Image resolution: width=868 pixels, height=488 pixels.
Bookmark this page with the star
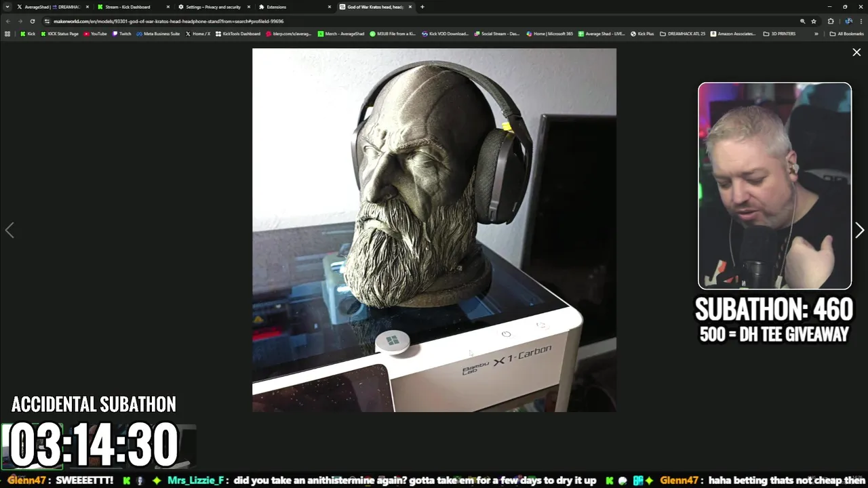[x=814, y=21]
